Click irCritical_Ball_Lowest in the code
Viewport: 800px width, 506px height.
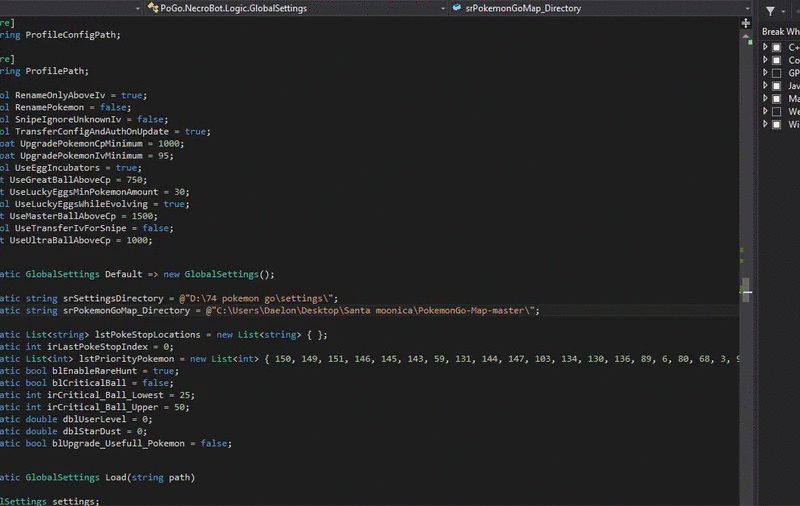coord(105,395)
